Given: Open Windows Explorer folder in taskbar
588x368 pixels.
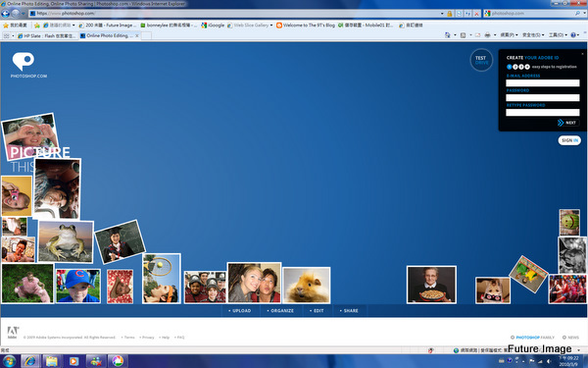Looking at the screenshot, I should (x=52, y=361).
